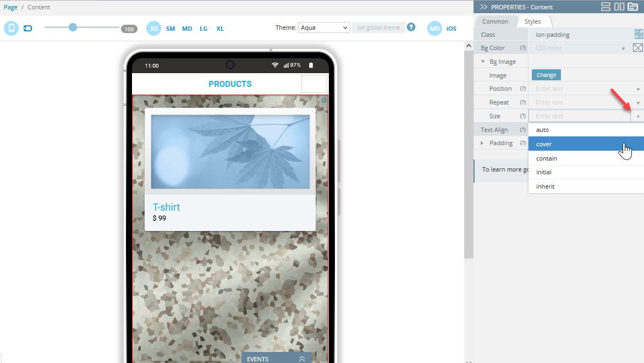The width and height of the screenshot is (644, 363).
Task: Open the Position dropdown arrow
Action: tap(638, 89)
